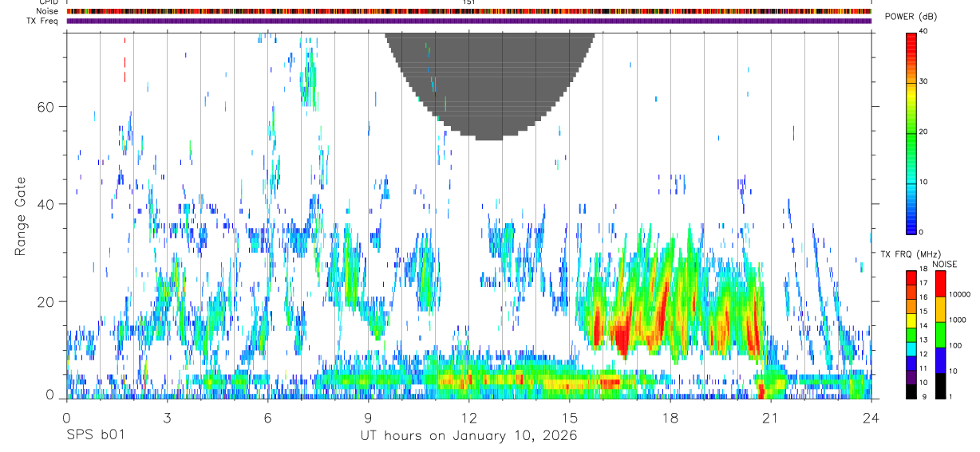Viewport: 980px width, 452px height.
Task: Click the x-axis tick label "18"
Action: (x=670, y=418)
